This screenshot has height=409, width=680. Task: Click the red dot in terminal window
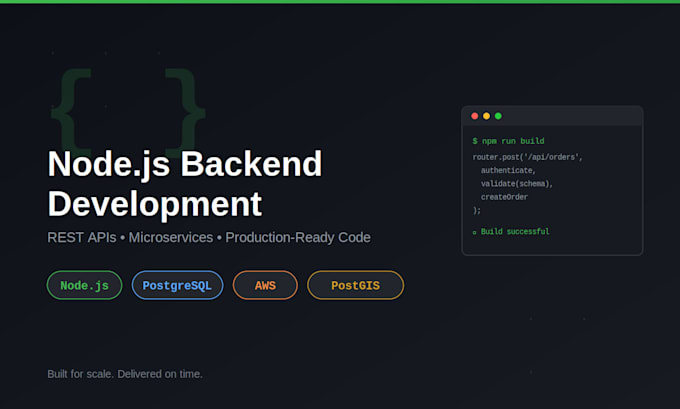(474, 116)
